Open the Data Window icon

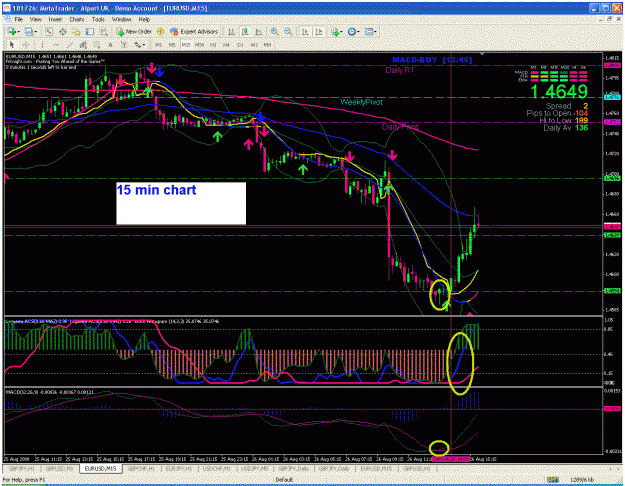63,32
